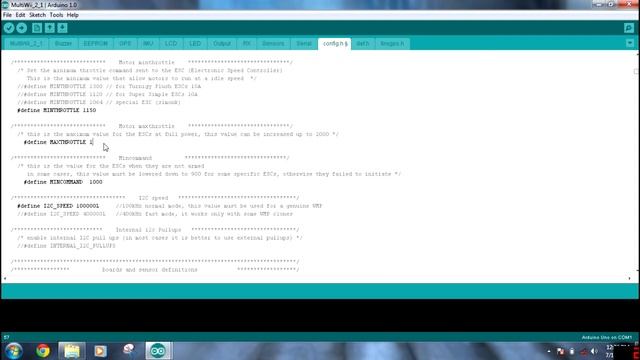This screenshot has height=360, width=640.
Task: Open the Tools menu
Action: (x=56, y=15)
